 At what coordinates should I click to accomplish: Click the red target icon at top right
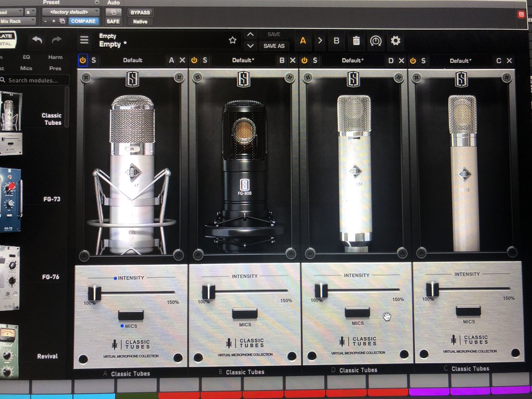pyautogui.click(x=521, y=14)
